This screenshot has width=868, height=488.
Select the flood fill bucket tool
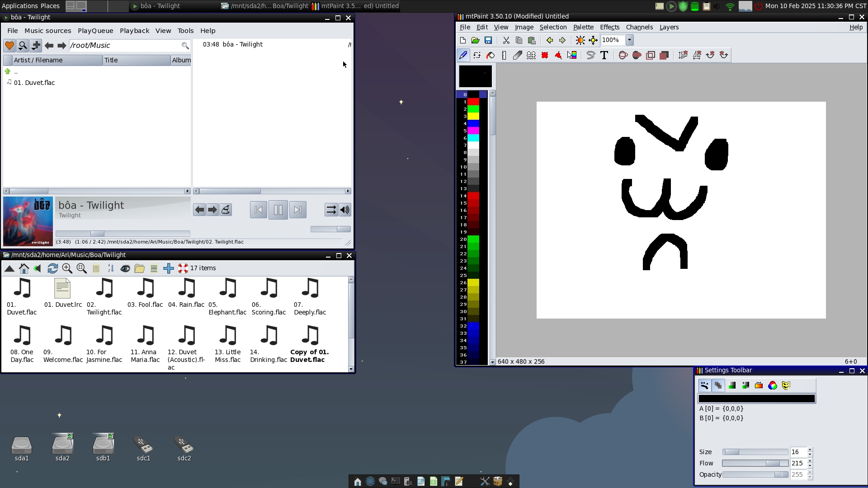(491, 55)
